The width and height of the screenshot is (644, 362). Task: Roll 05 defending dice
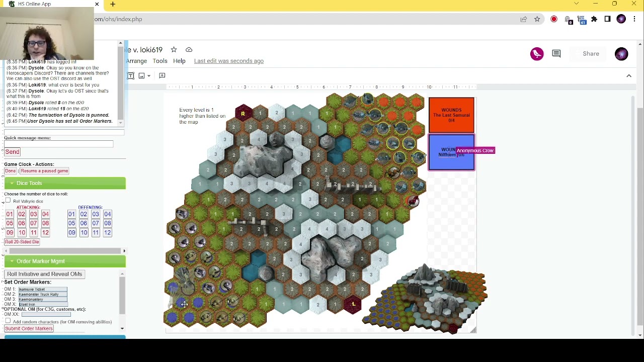[x=71, y=223]
